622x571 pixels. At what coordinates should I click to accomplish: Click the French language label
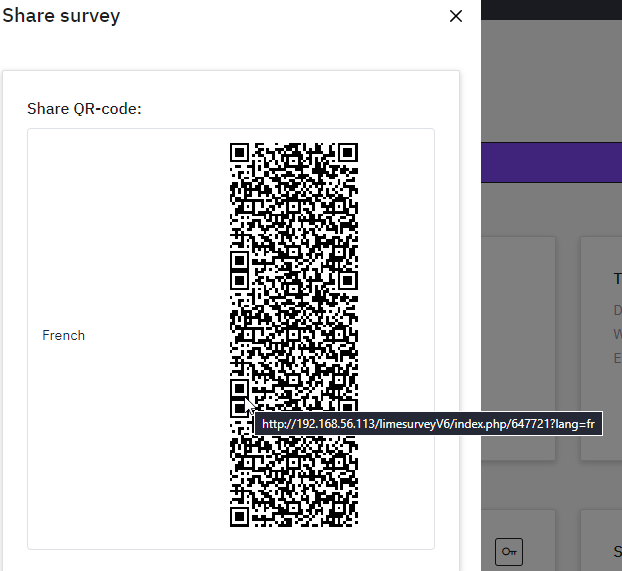[63, 335]
